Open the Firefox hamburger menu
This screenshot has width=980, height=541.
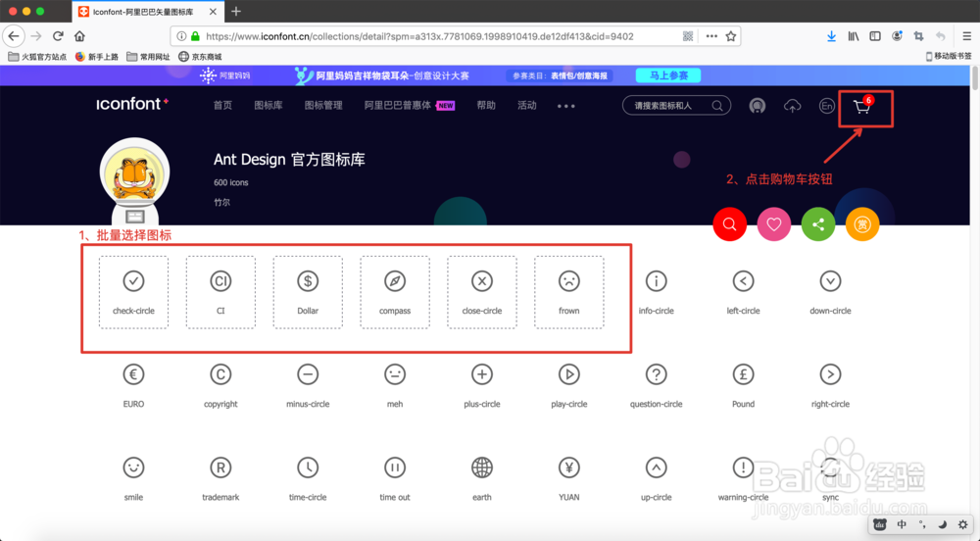pos(966,36)
